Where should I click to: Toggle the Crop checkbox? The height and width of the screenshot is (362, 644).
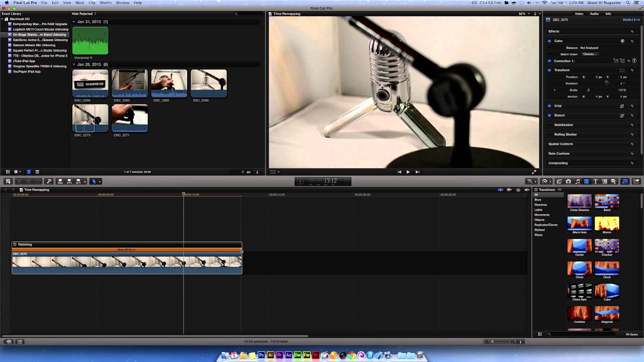(549, 106)
